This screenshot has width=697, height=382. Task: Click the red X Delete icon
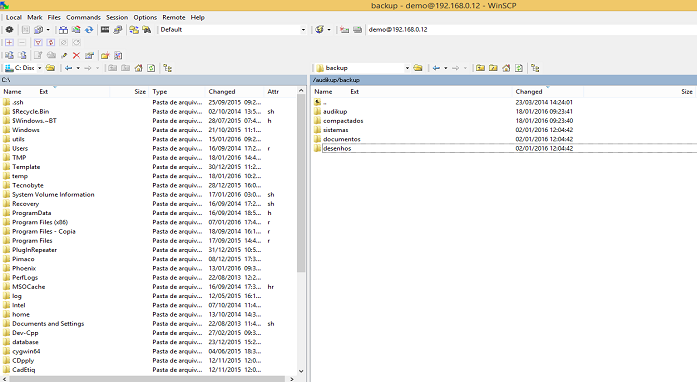[x=76, y=56]
